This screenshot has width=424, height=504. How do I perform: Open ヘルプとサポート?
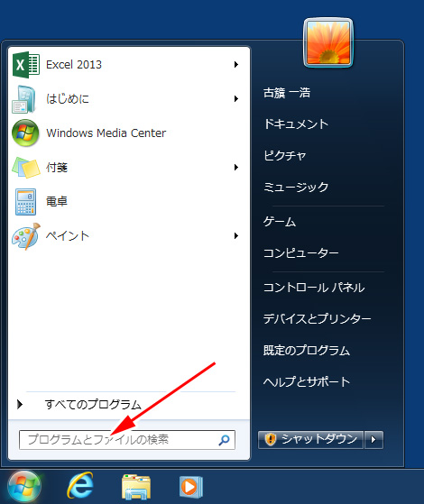(x=307, y=382)
